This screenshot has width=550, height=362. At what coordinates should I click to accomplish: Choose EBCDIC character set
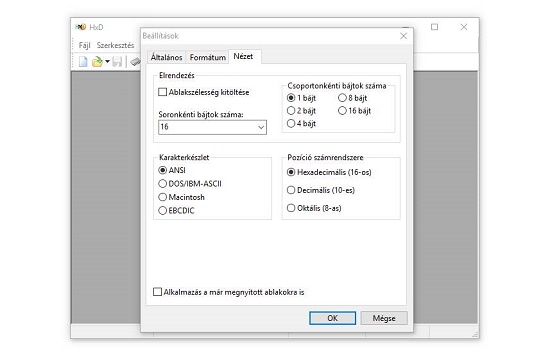click(162, 210)
